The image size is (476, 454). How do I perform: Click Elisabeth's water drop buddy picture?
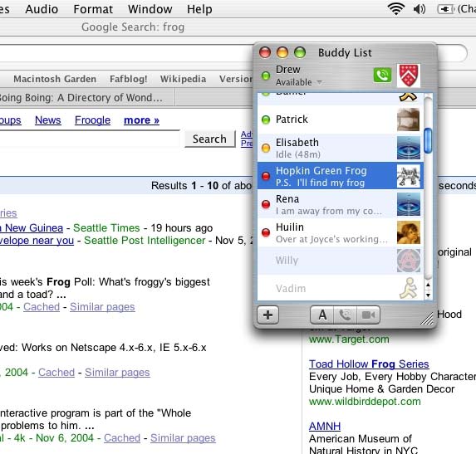click(x=409, y=148)
